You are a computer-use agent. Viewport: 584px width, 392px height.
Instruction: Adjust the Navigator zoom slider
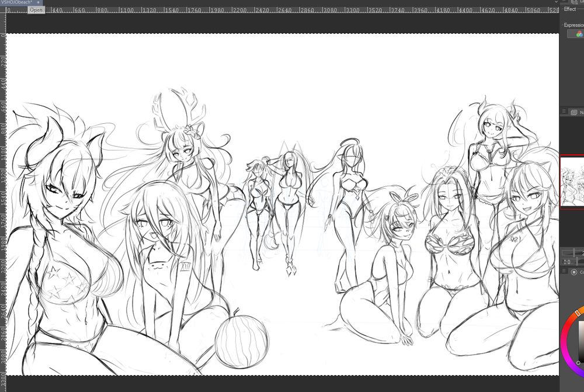pos(573,252)
